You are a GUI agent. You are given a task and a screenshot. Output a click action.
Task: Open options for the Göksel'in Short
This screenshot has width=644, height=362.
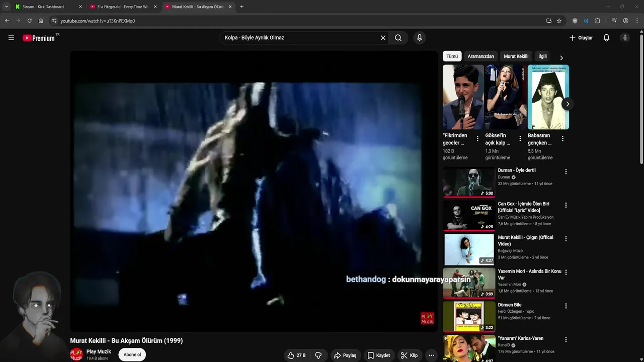(x=520, y=138)
